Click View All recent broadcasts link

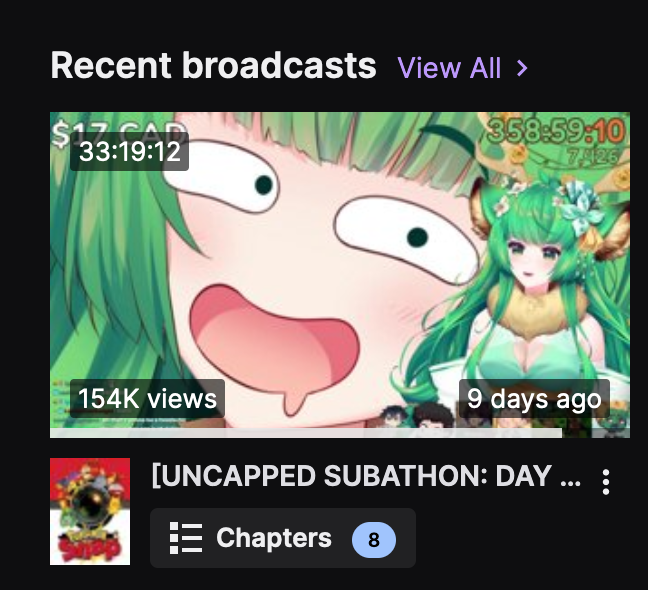463,68
